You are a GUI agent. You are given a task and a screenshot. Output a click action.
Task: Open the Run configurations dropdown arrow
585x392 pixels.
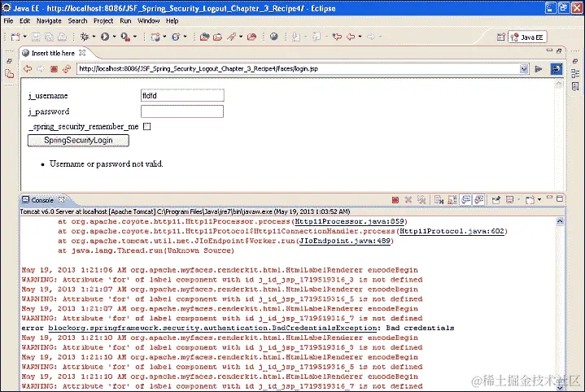coord(114,37)
